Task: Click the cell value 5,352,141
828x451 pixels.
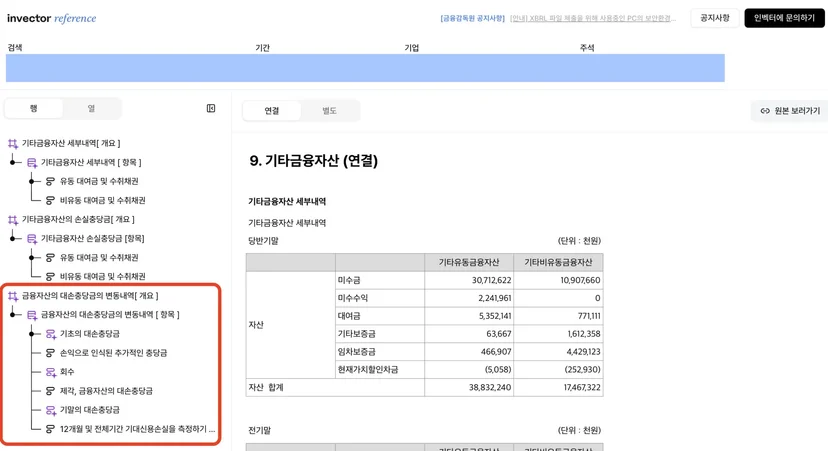Action: click(494, 316)
